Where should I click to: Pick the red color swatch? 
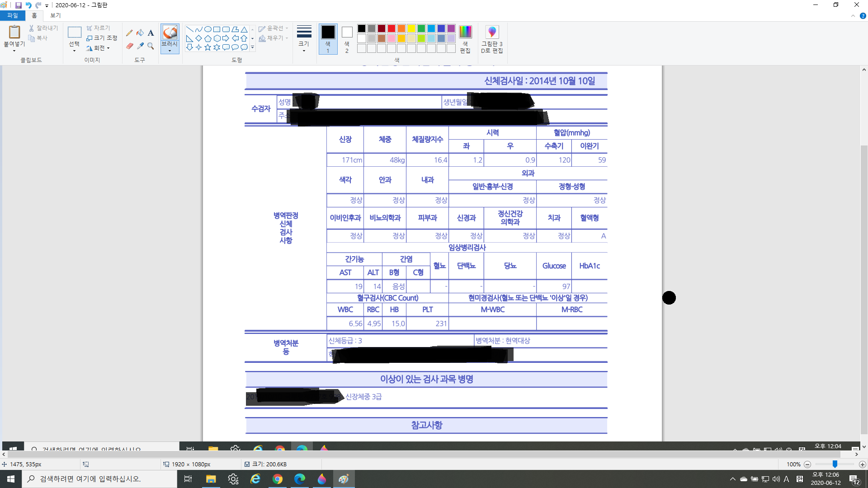tap(392, 28)
